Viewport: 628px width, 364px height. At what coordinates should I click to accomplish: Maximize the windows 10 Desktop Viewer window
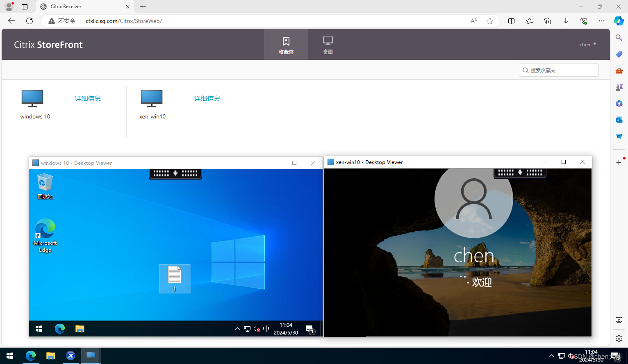pyautogui.click(x=294, y=163)
